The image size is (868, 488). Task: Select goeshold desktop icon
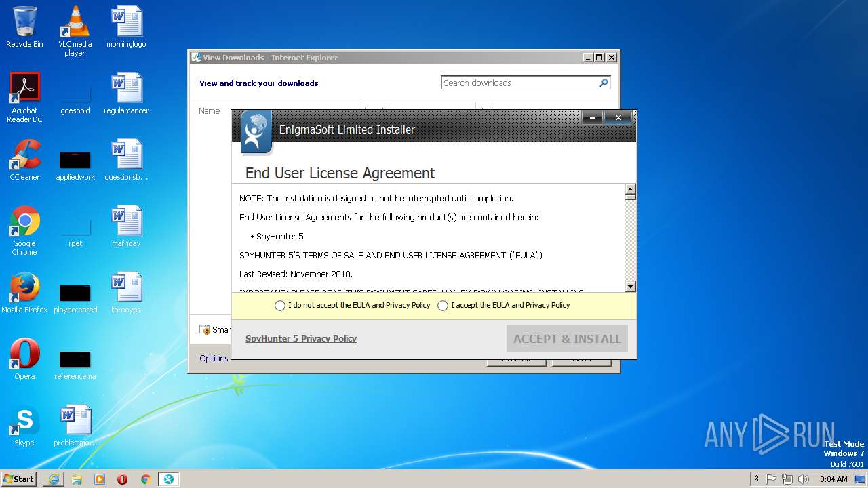click(x=75, y=94)
